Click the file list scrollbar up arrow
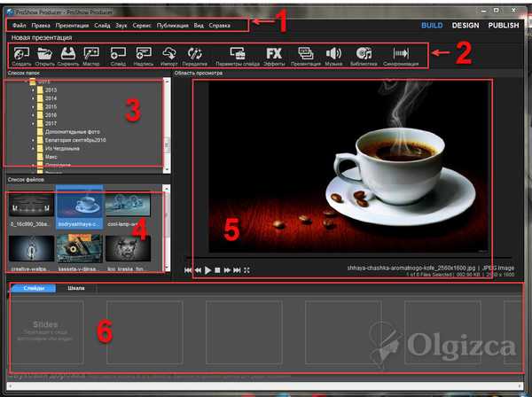 (x=167, y=188)
